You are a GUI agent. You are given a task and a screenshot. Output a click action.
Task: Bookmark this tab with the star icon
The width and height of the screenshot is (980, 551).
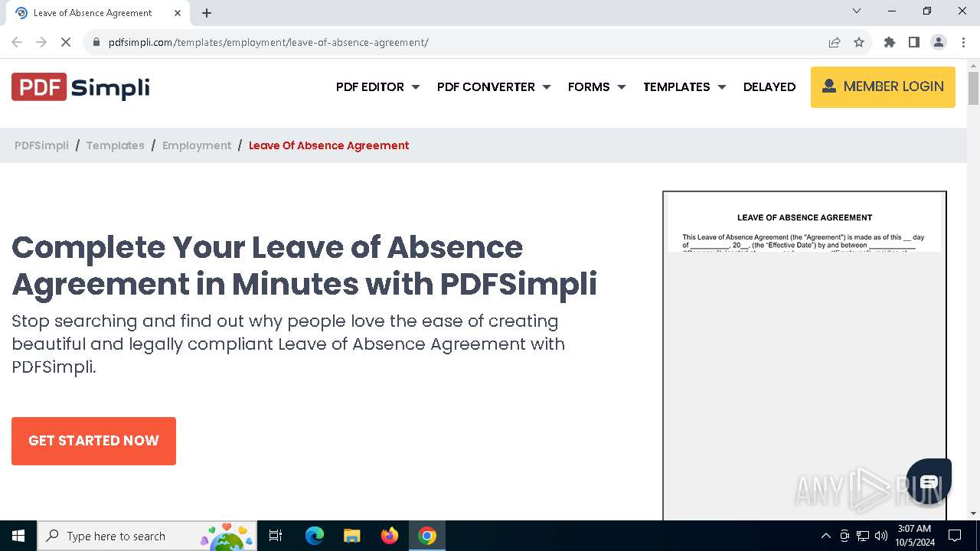pos(859,42)
